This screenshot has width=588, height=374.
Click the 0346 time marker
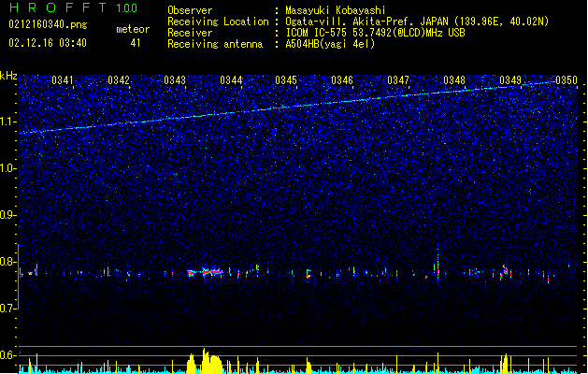(x=342, y=80)
